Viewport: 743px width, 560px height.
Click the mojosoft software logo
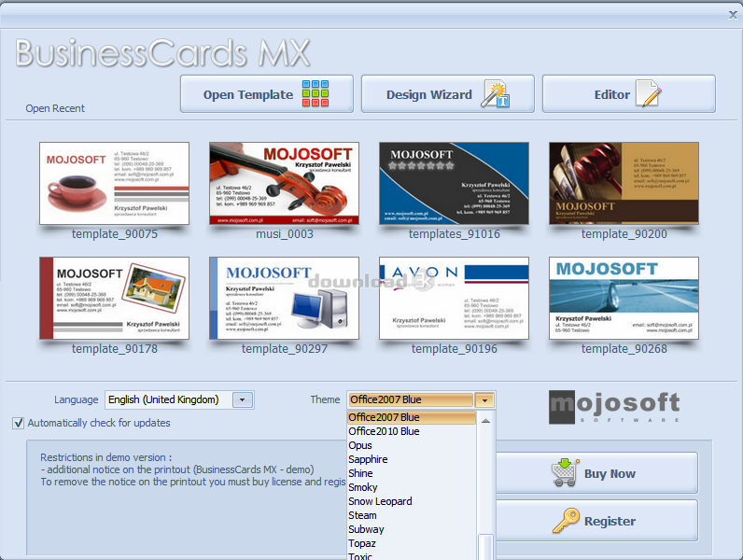click(614, 407)
